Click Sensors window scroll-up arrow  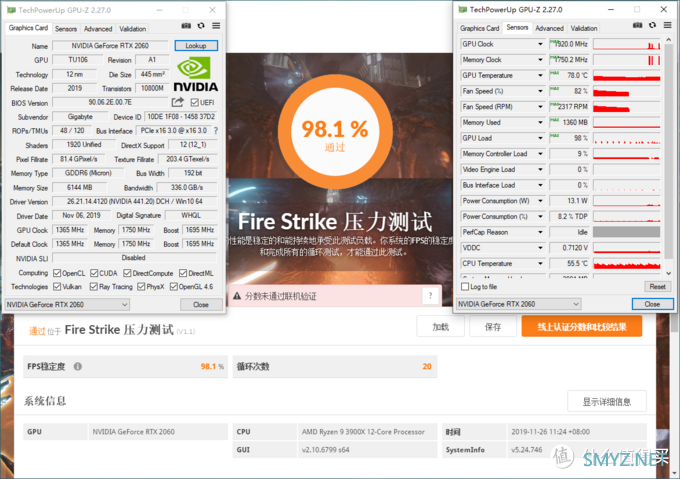pyautogui.click(x=668, y=39)
